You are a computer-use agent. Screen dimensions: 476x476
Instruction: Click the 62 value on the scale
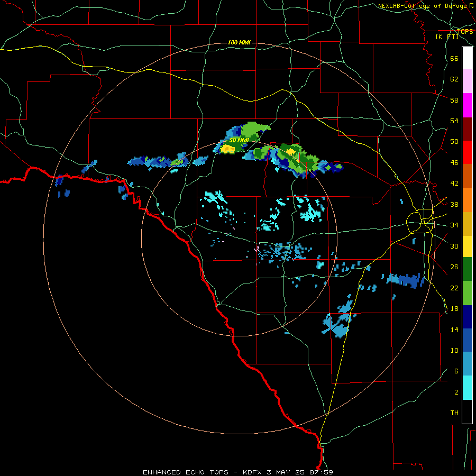454,79
